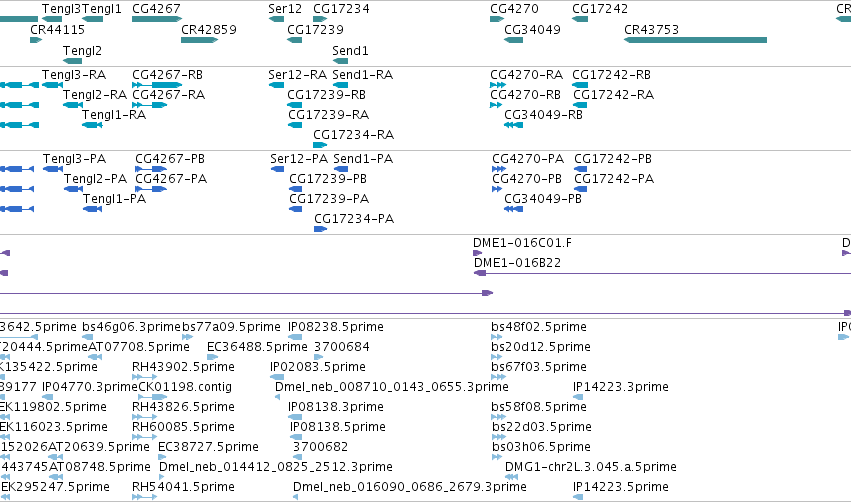Select protein CG4270-PB
The width and height of the screenshot is (851, 502).
(527, 179)
